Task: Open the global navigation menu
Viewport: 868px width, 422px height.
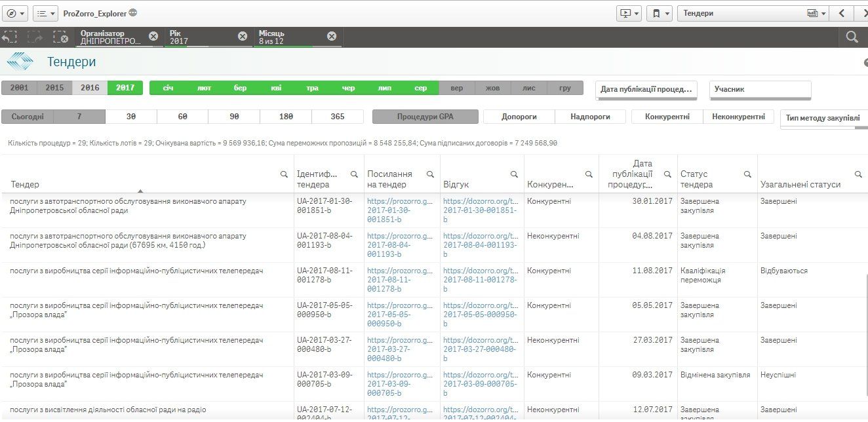Action: click(13, 12)
